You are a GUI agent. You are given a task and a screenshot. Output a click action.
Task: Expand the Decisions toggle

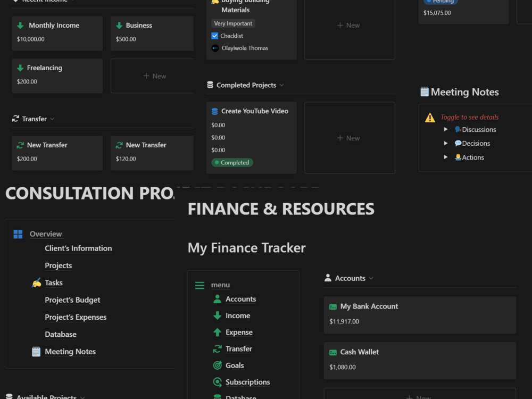(446, 143)
